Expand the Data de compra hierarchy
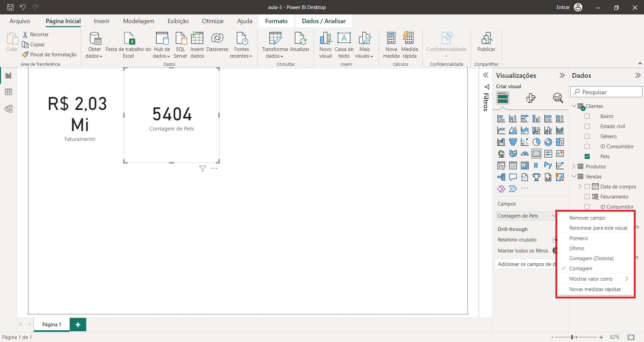This screenshot has height=342, width=644. tap(580, 186)
